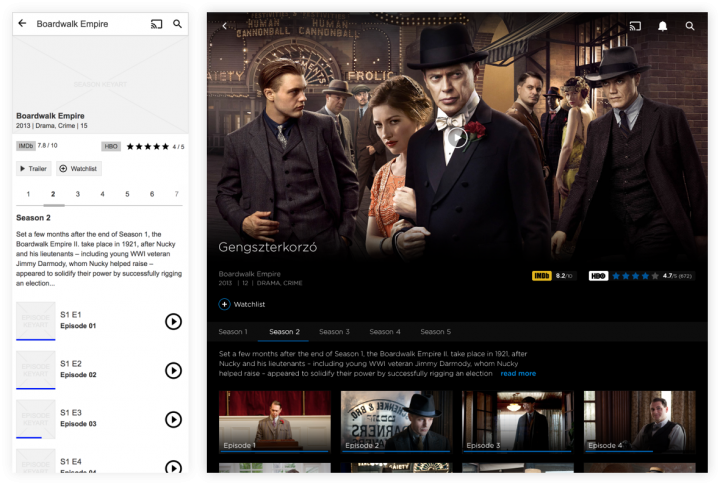Click the blue star rating on dark panel
This screenshot has height=485, width=720.
coord(636,276)
